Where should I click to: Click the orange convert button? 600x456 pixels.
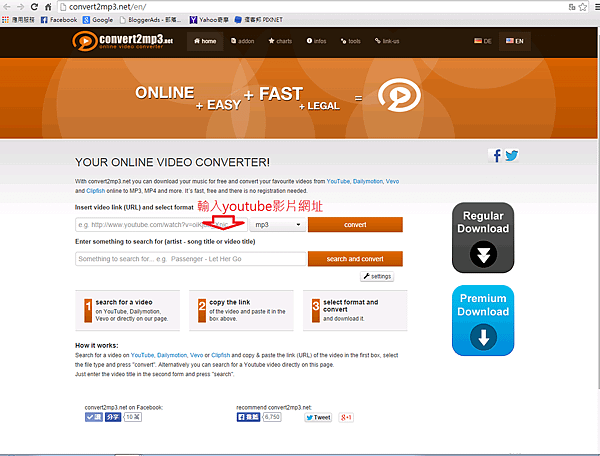coord(355,225)
